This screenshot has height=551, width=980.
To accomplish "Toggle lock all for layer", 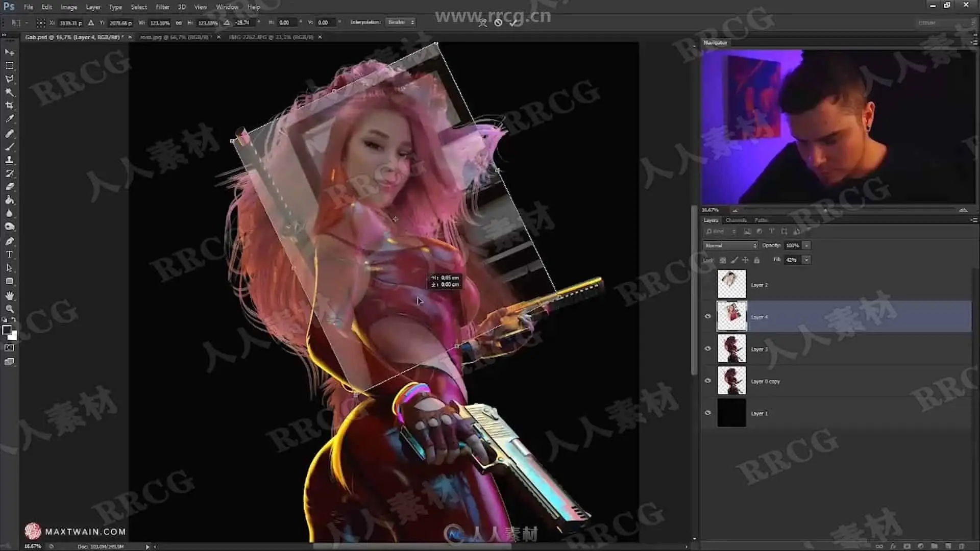I will 757,260.
